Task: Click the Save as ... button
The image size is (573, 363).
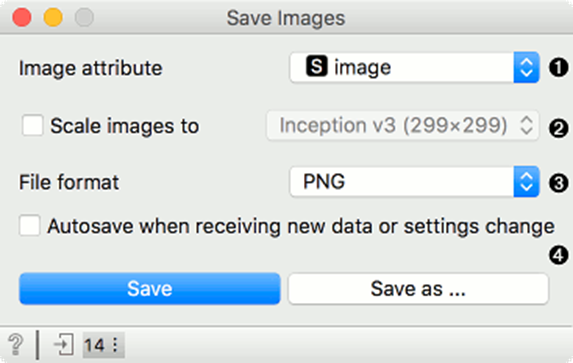Action: point(418,288)
